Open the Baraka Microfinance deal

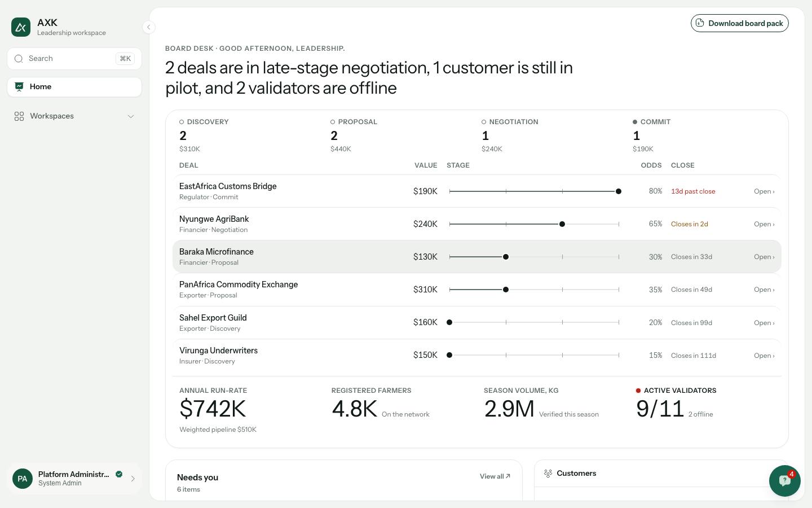764,257
